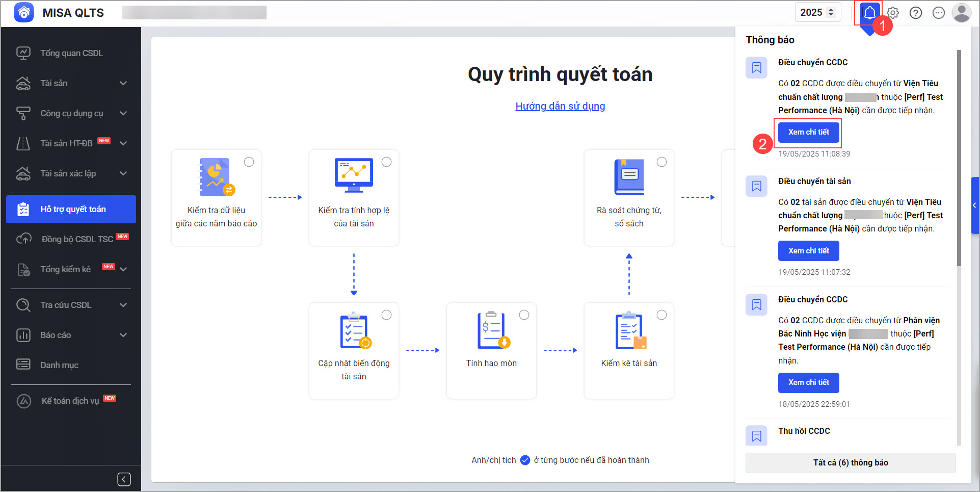Click bookmark icon of first Điều chuyển CCDC notification

756,67
